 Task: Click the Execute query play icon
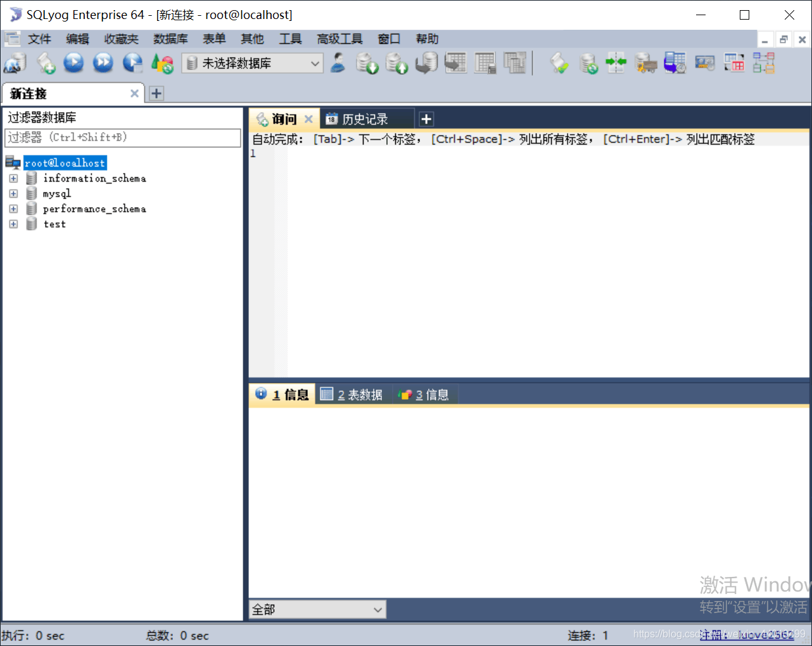(73, 63)
